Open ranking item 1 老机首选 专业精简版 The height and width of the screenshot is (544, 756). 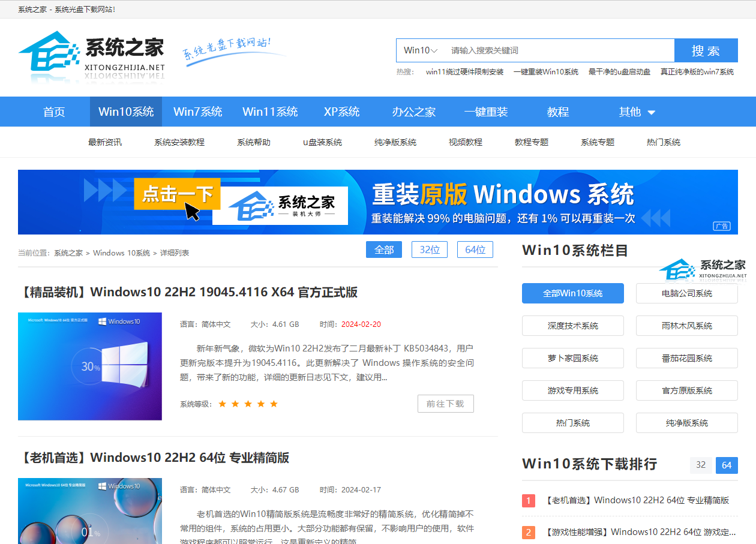tap(637, 500)
